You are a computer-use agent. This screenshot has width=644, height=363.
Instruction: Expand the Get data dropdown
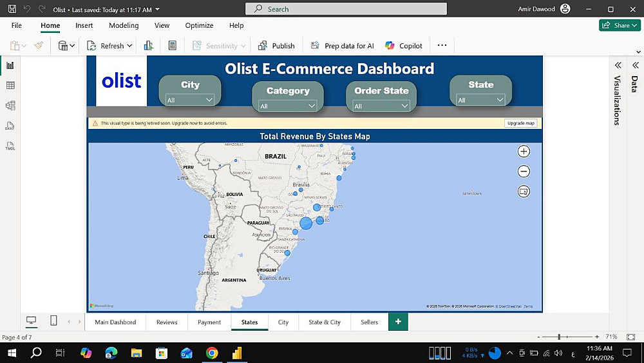pyautogui.click(x=72, y=46)
